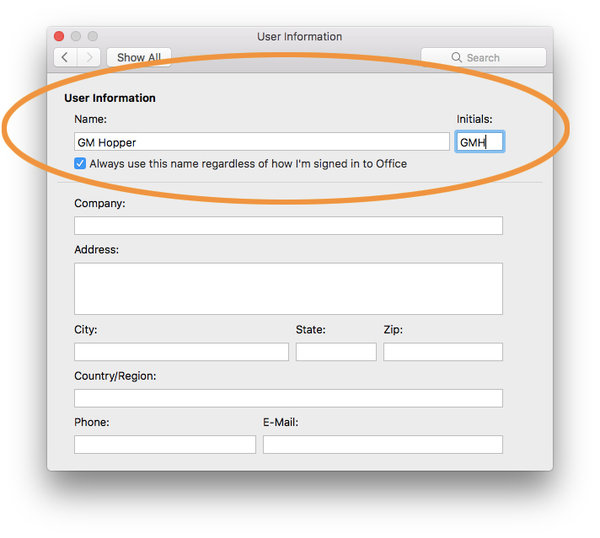Click the Country/Region text field
This screenshot has height=538, width=600.
click(288, 398)
